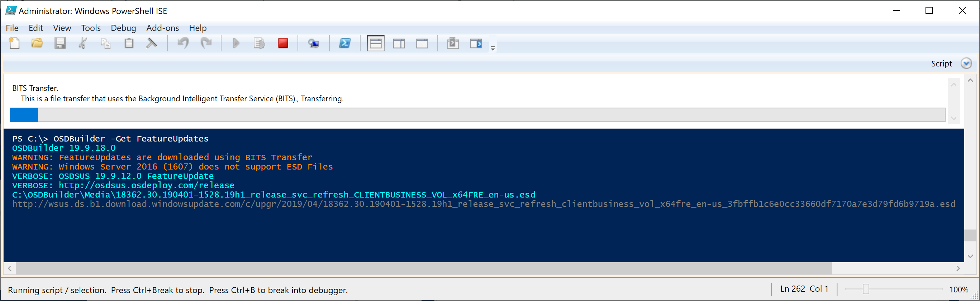Click the console horizontal scrollbar right arrow
The width and height of the screenshot is (980, 301).
point(958,268)
